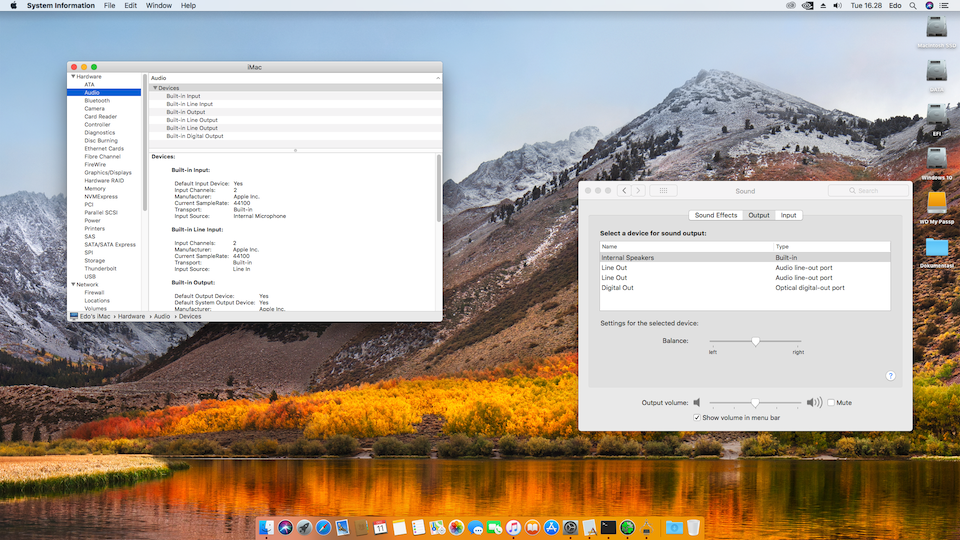
Task: Select Digital Out output device
Action: tap(617, 288)
